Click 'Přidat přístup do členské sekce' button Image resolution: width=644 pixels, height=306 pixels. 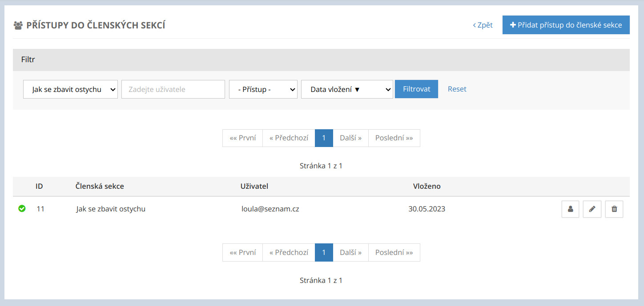pos(566,25)
